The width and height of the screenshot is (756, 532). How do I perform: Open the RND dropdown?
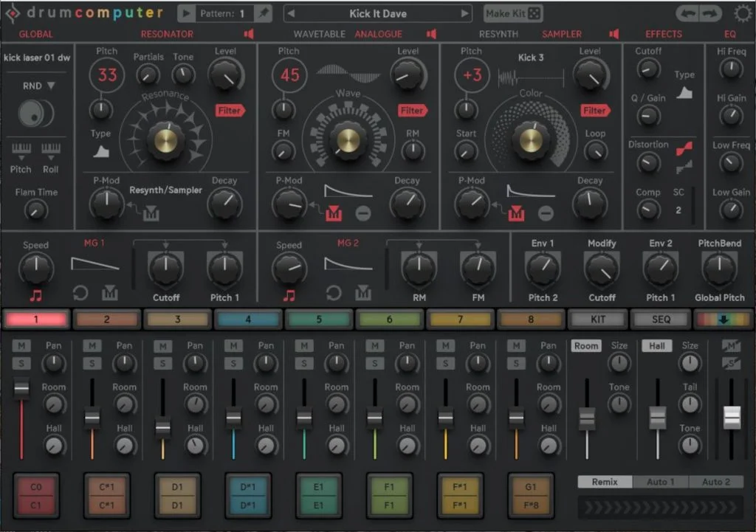tap(38, 86)
